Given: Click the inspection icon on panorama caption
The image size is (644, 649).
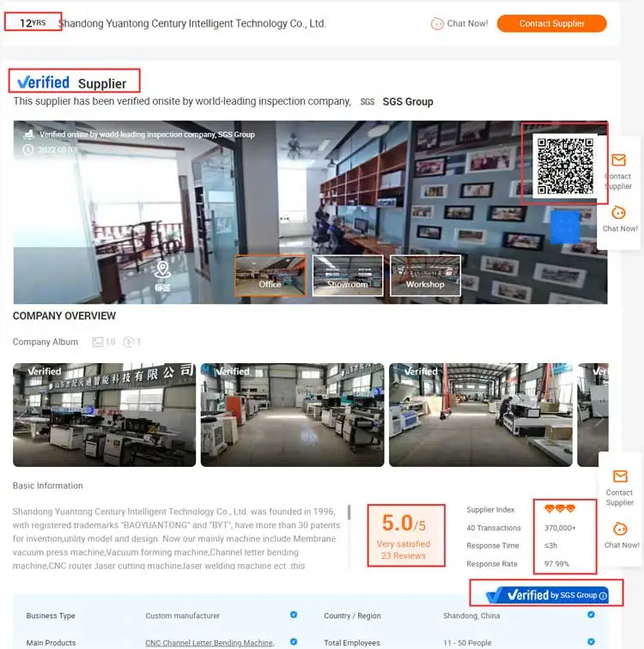Looking at the screenshot, I should (x=28, y=134).
